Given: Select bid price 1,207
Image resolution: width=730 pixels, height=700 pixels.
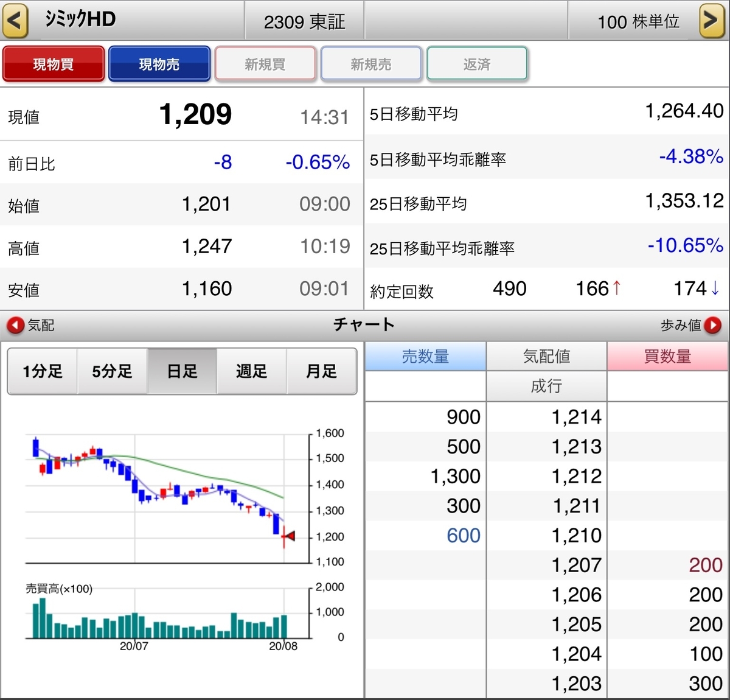Looking at the screenshot, I should click(576, 565).
